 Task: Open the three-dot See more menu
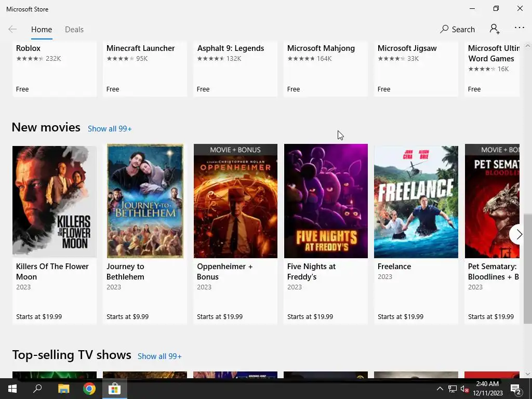click(520, 28)
